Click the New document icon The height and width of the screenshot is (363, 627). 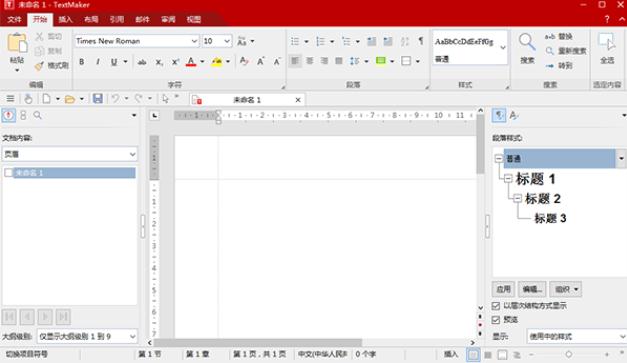click(x=46, y=98)
